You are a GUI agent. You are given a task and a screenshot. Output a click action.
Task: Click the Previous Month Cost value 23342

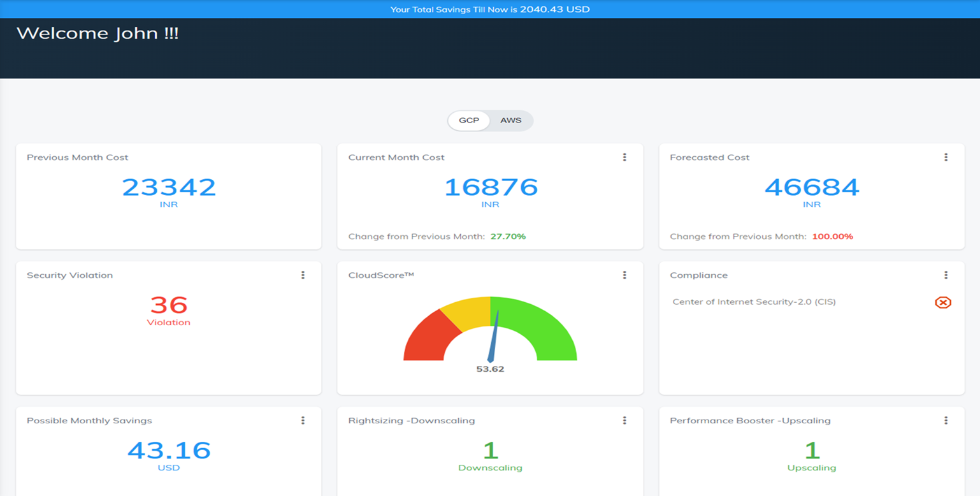pos(169,187)
